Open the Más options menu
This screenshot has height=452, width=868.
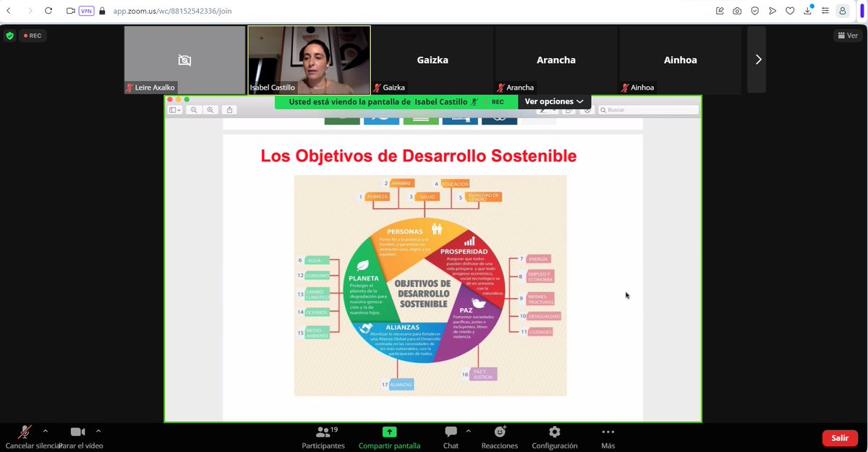tap(608, 437)
